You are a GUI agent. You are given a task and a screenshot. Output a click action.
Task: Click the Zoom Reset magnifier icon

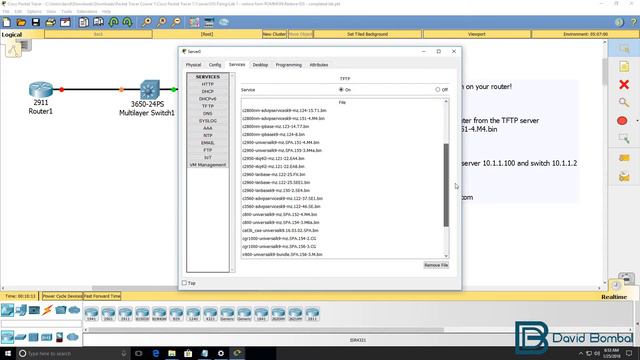pyautogui.click(x=162, y=22)
